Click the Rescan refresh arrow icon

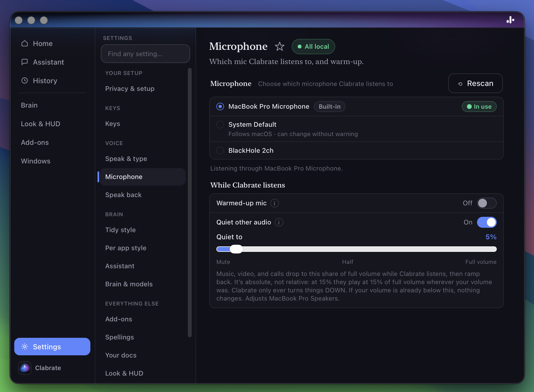click(x=460, y=84)
